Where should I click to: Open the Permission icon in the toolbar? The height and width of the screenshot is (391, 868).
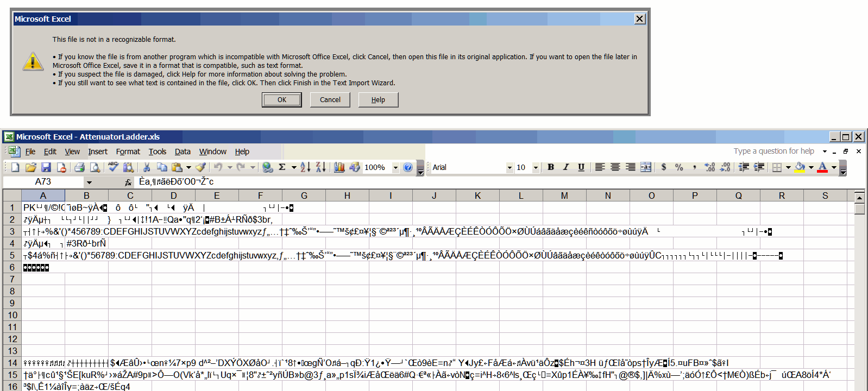tap(61, 167)
